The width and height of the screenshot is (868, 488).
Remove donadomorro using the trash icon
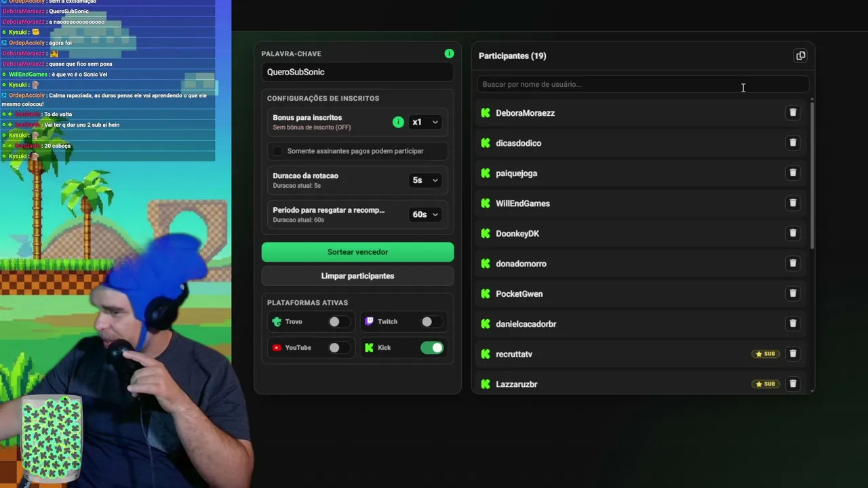pos(793,263)
